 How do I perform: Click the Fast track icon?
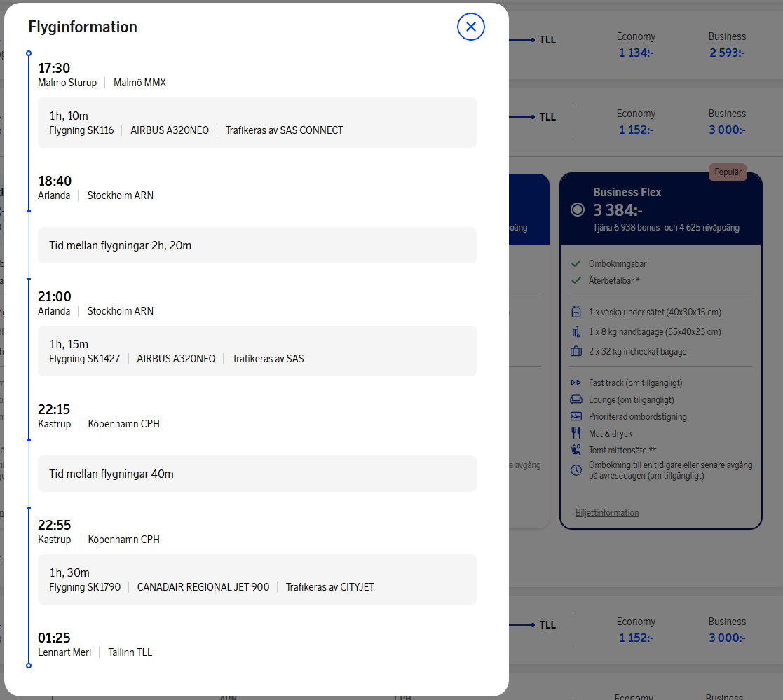[x=576, y=383]
